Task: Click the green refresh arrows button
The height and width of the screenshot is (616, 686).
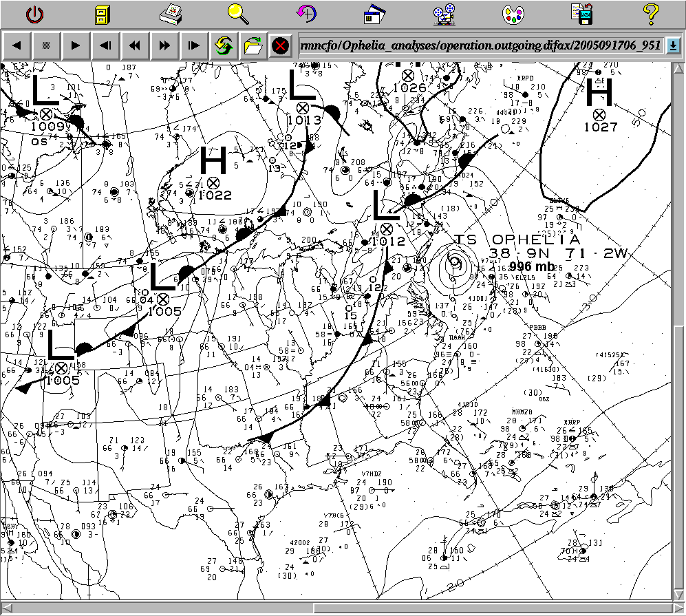Action: [224, 46]
